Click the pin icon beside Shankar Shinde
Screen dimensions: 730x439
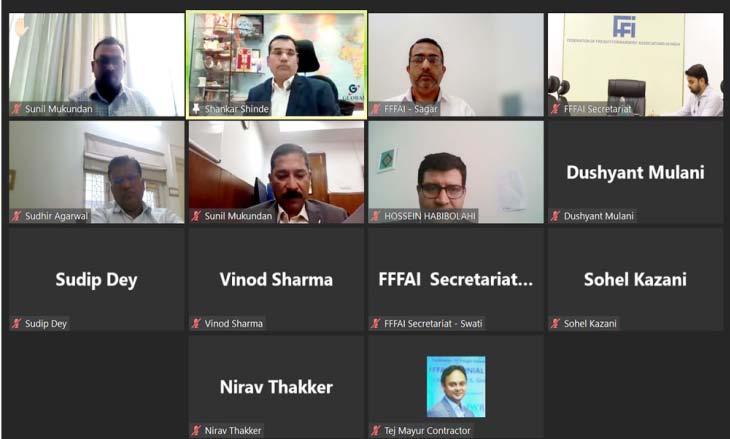(196, 108)
